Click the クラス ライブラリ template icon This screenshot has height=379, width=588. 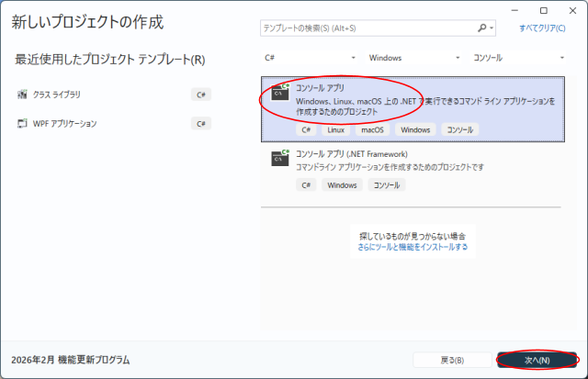(22, 95)
